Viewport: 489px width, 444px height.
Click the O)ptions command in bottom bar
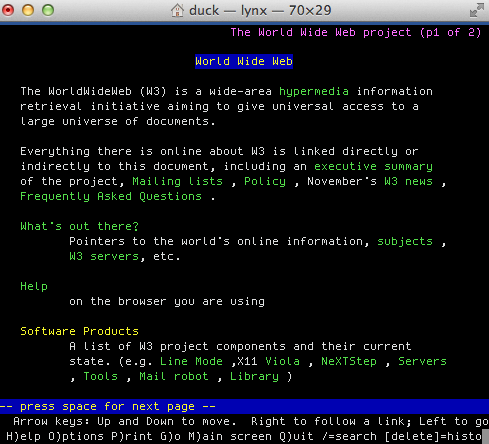click(x=76, y=436)
